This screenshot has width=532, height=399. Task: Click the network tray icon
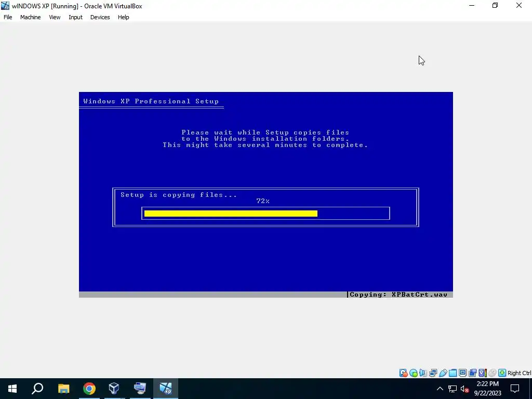point(453,389)
